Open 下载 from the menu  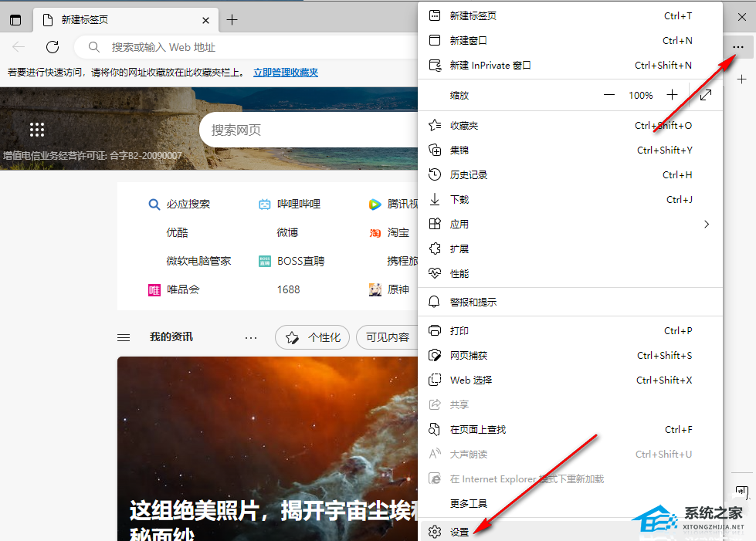pyautogui.click(x=571, y=199)
